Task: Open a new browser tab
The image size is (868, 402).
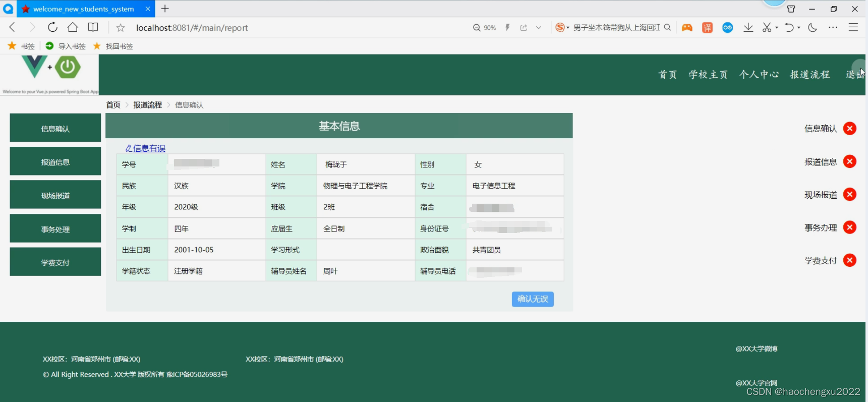Action: pyautogui.click(x=165, y=9)
